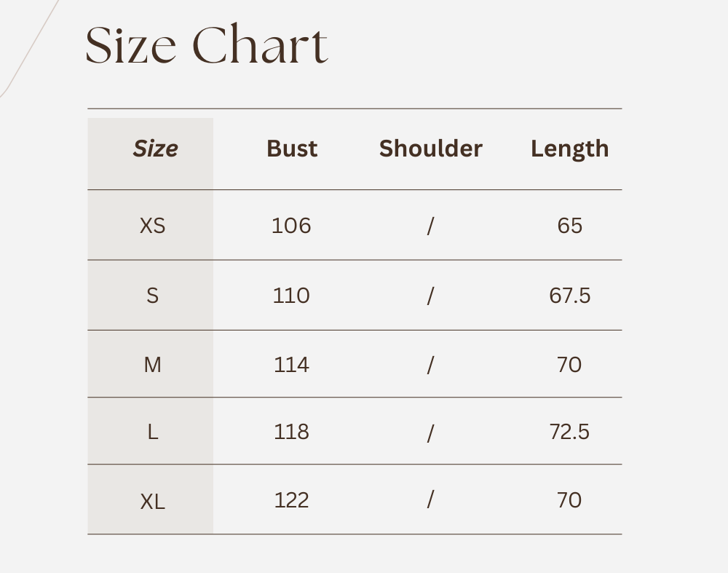728x573 pixels.
Task: Click the length value 67.5
Action: click(569, 296)
